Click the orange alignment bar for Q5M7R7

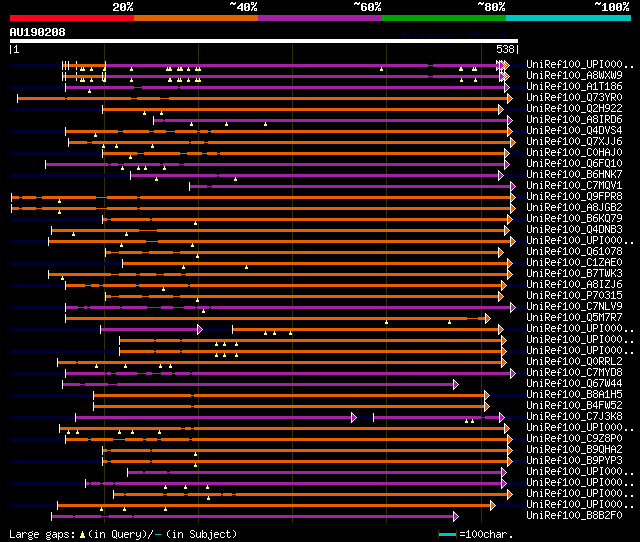click(276, 319)
